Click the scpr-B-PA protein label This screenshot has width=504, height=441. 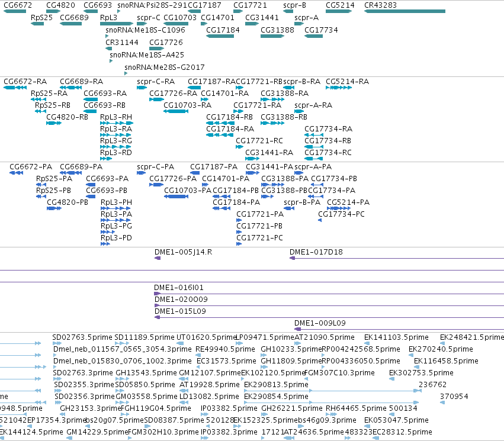pyautogui.click(x=302, y=202)
